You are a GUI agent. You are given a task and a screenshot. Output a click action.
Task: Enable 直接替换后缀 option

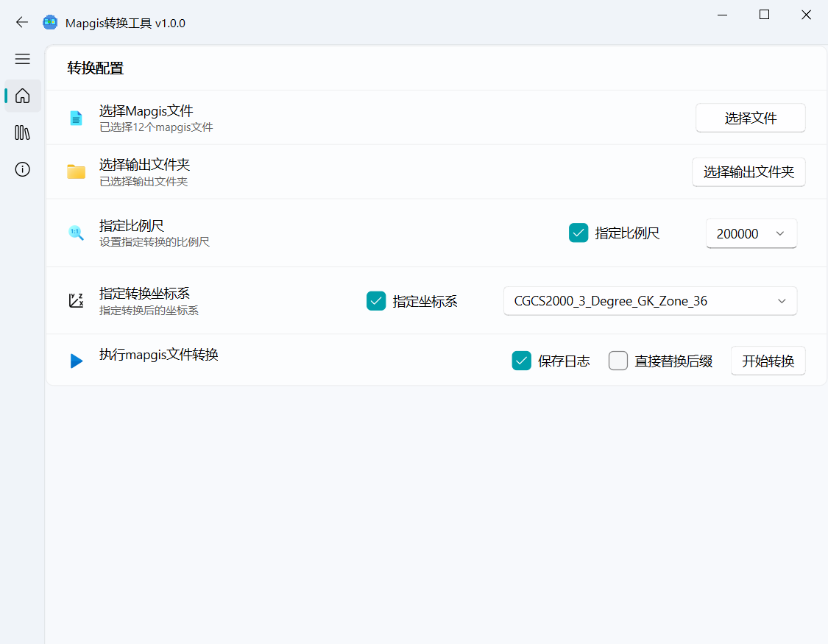pyautogui.click(x=618, y=361)
